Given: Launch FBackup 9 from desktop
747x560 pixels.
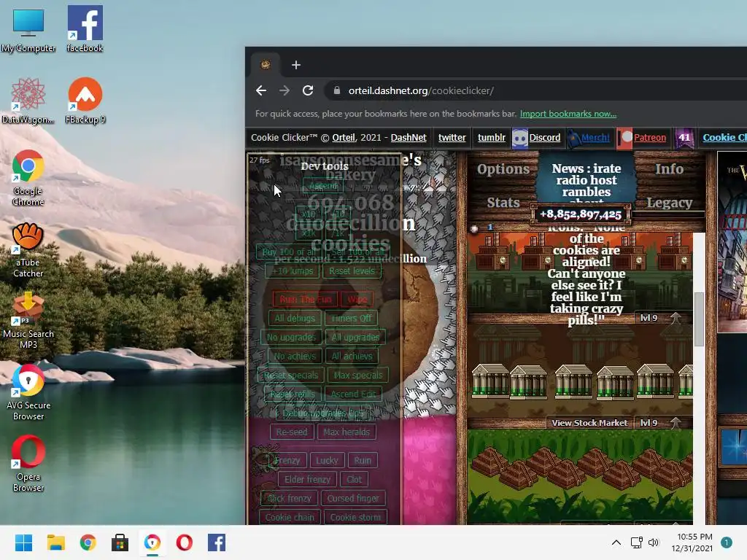Looking at the screenshot, I should [85, 101].
